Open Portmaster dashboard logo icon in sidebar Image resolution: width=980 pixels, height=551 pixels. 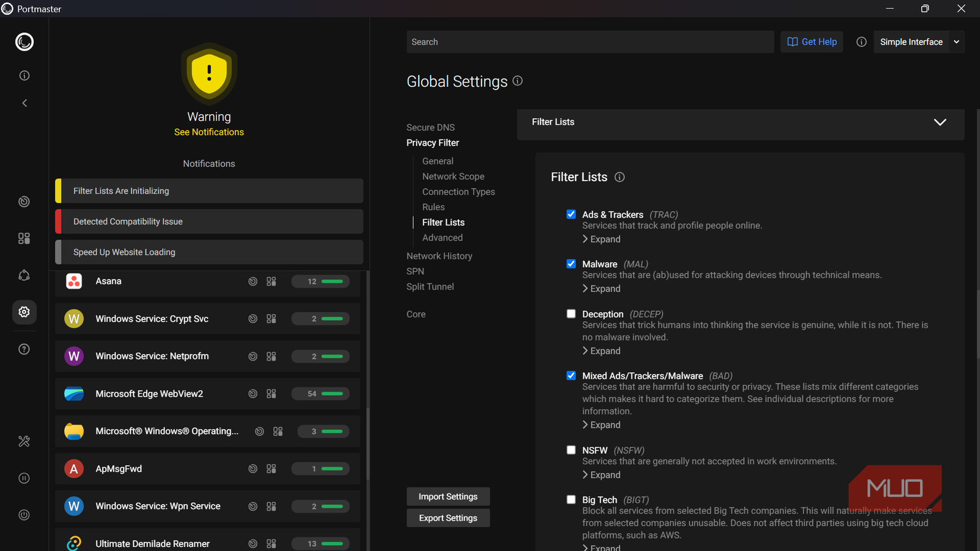[24, 42]
